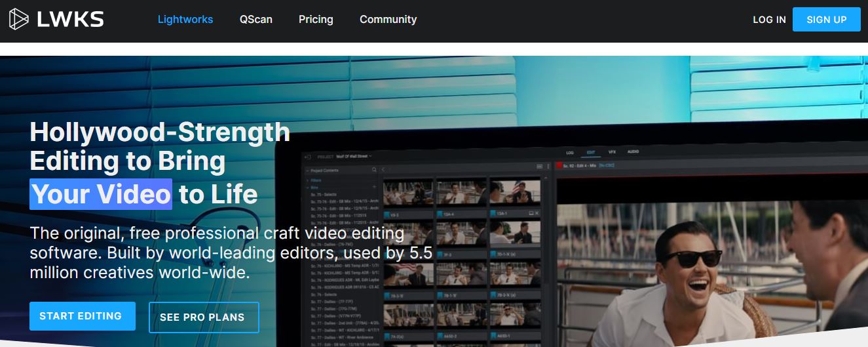Viewport: 868px width, 347px height.
Task: Select EDIT tab in hero screenshot
Action: pyautogui.click(x=591, y=152)
